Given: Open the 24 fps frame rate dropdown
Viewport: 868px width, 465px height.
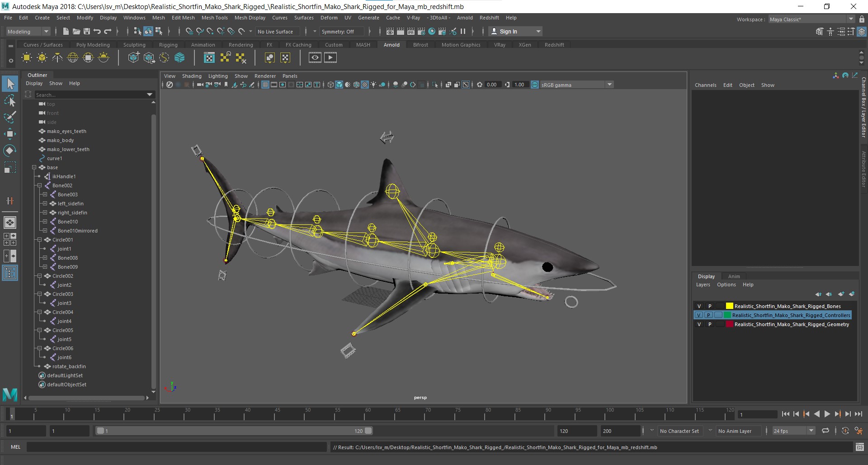Looking at the screenshot, I should pos(793,431).
